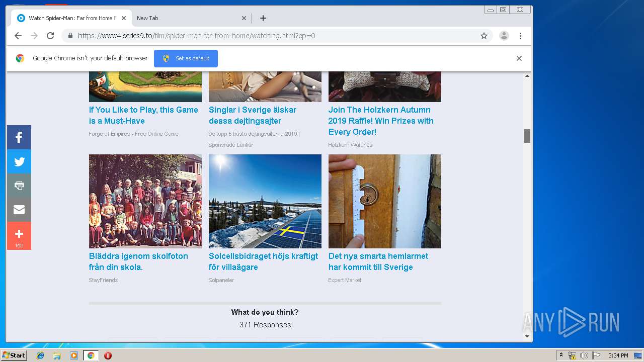Click the StayFriends sponsor label
Image resolution: width=644 pixels, height=362 pixels.
(x=103, y=280)
